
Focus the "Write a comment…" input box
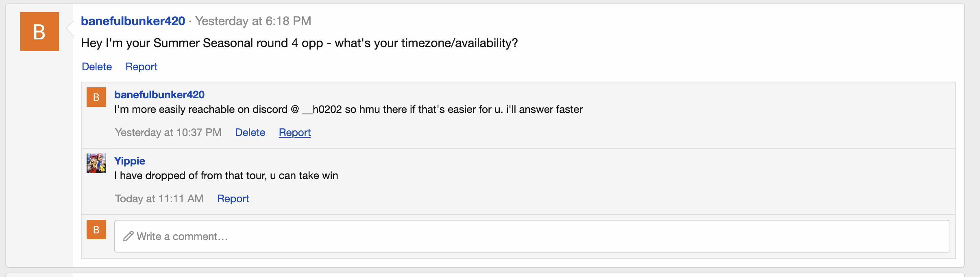[532, 236]
